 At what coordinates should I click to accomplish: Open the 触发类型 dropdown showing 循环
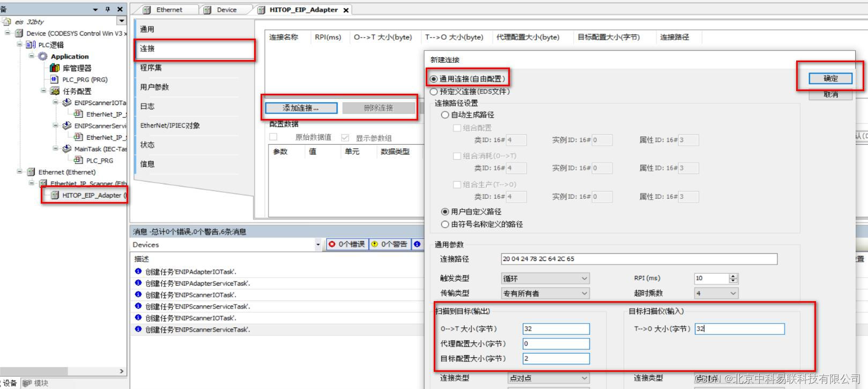[x=545, y=279]
